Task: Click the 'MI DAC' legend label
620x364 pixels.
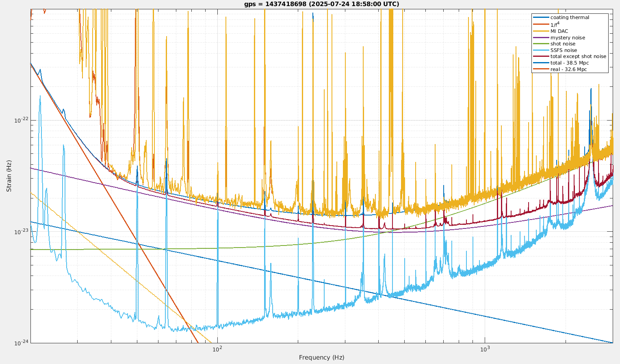Action: (x=559, y=31)
